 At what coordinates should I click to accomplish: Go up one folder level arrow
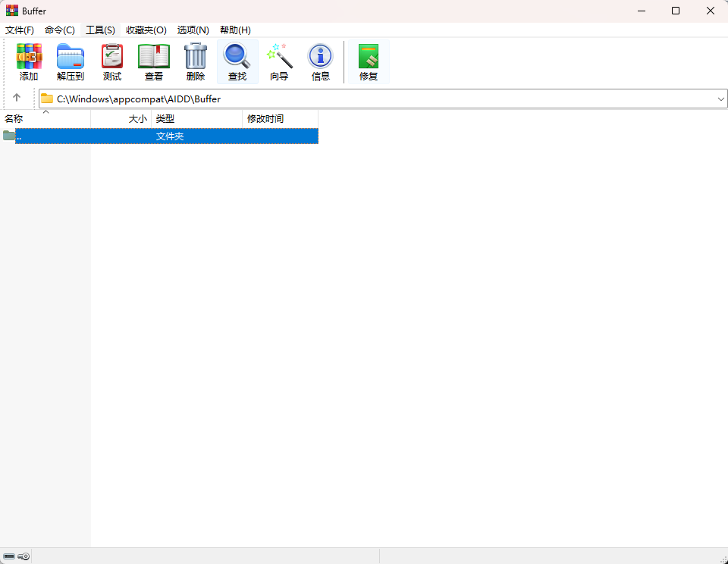[x=17, y=98]
